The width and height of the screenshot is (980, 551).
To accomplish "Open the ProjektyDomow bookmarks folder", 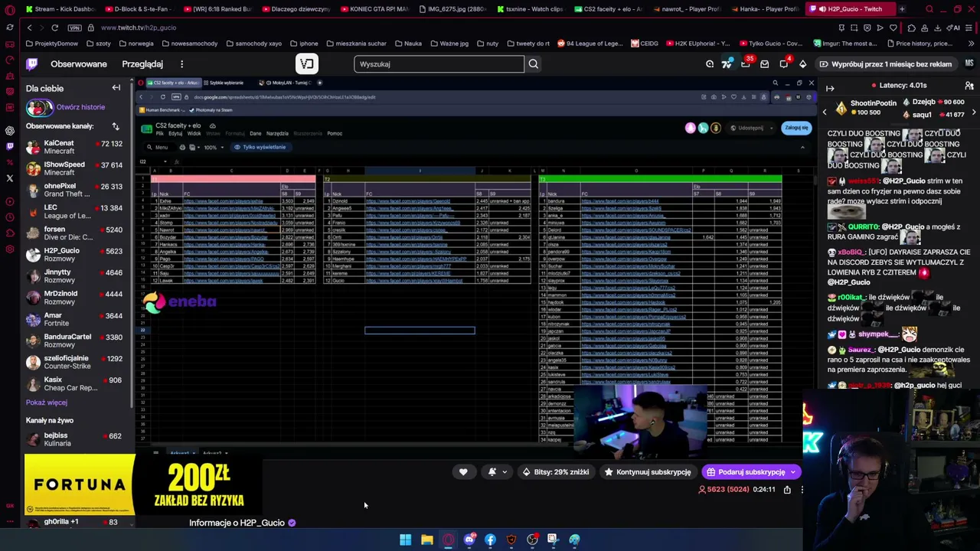I will tap(51, 44).
